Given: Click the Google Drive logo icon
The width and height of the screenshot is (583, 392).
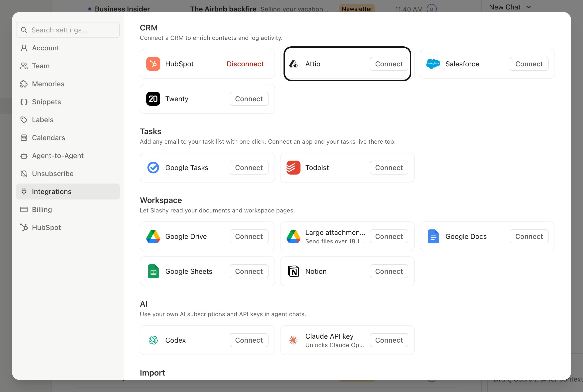Looking at the screenshot, I should click(153, 236).
